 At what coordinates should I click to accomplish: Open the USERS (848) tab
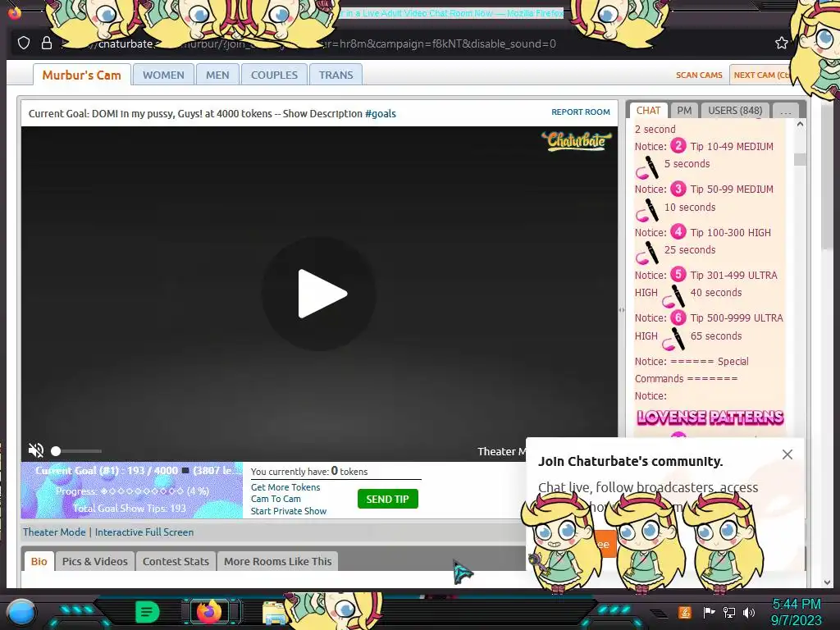(x=735, y=111)
